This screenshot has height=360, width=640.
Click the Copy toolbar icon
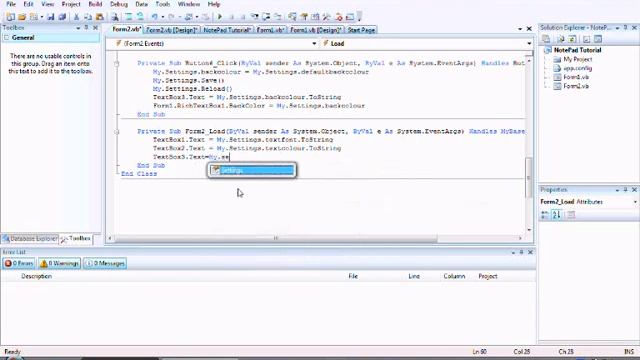[88, 17]
